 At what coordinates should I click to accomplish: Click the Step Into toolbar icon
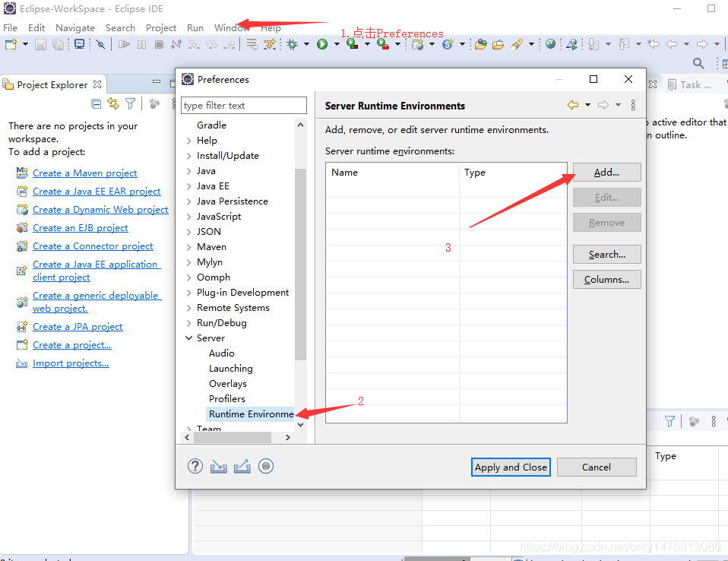194,45
